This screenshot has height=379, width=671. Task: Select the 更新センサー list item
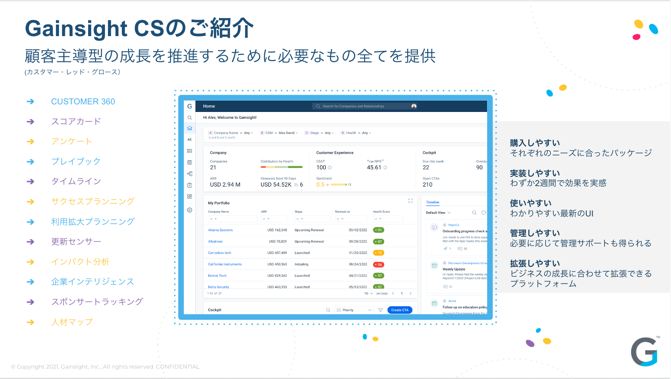click(x=76, y=242)
